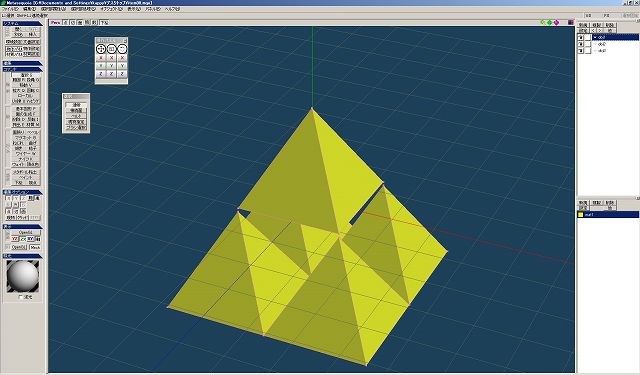Select the マグネット magnet command
Viewport: 640px width, 375px height.
25,138
